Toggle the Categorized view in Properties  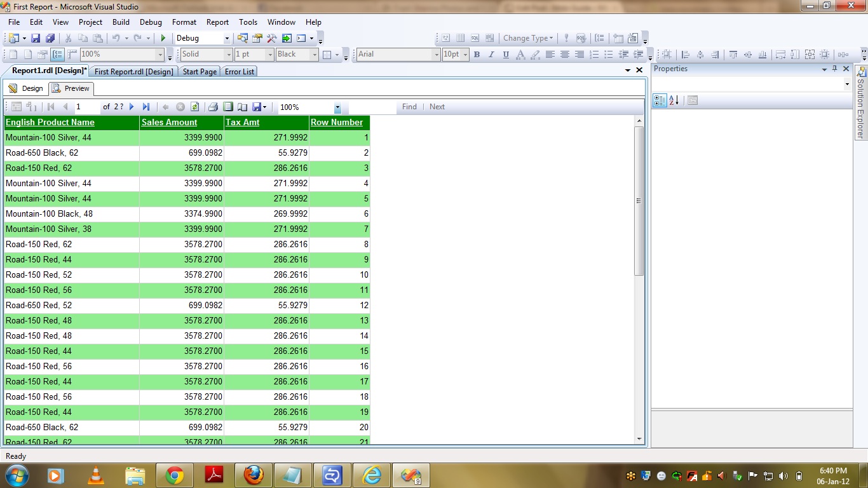659,100
